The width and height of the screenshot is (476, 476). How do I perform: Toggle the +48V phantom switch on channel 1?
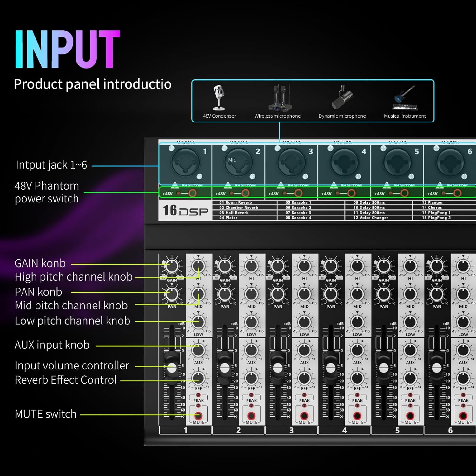(x=192, y=193)
